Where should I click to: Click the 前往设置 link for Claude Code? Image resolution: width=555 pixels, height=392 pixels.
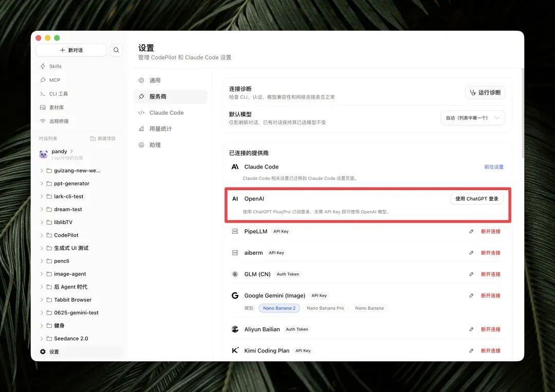tap(494, 166)
